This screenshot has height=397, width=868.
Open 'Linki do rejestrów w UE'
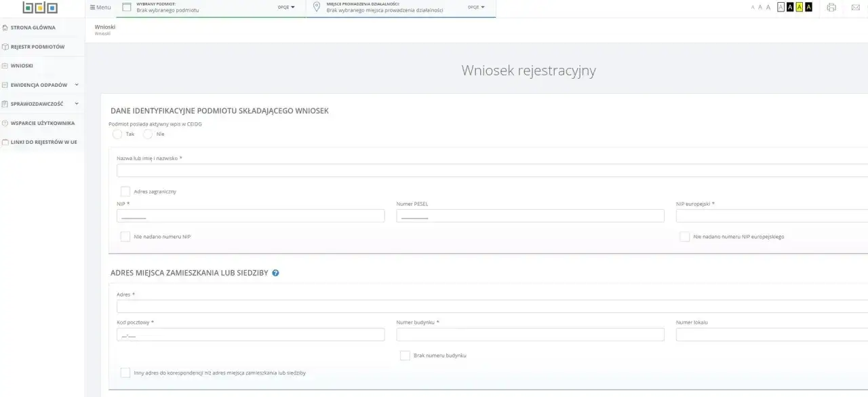[x=43, y=143]
